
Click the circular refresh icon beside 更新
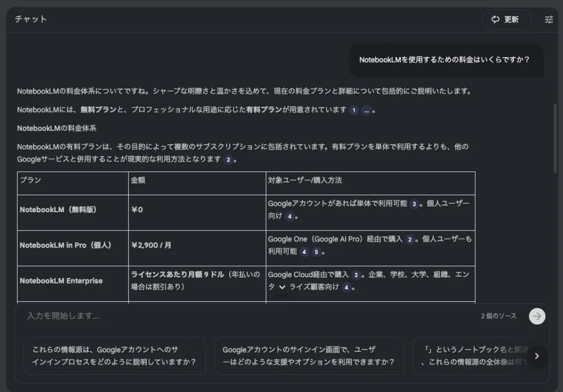pyautogui.click(x=495, y=19)
